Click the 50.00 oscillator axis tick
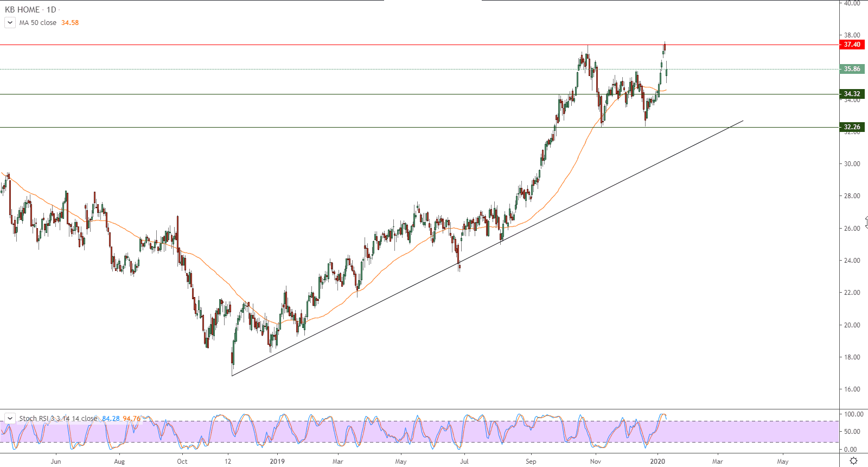This screenshot has height=467, width=868. click(x=853, y=432)
